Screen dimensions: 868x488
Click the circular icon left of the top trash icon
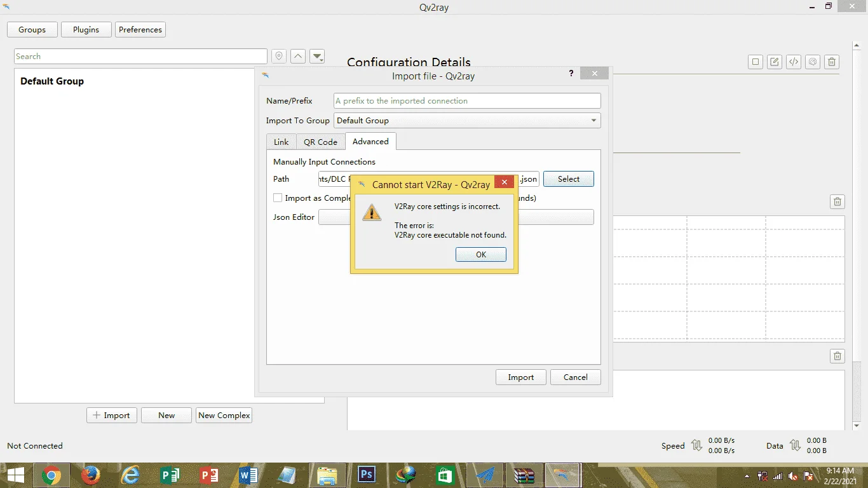(813, 62)
